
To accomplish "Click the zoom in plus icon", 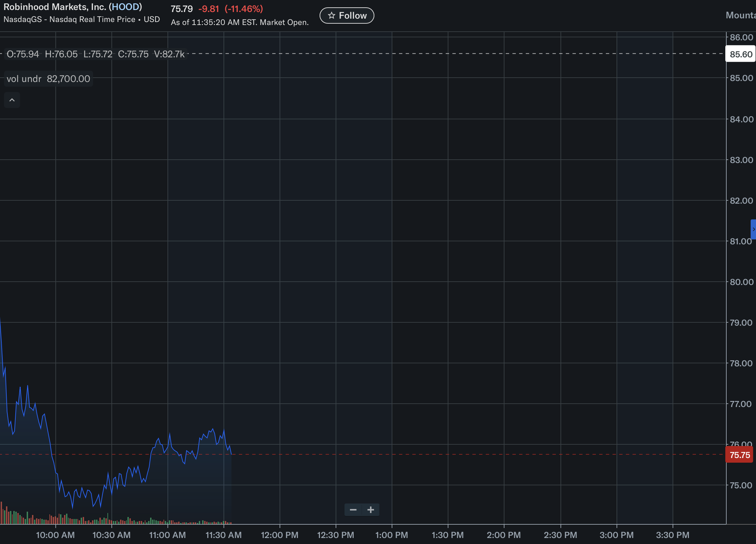I will (x=371, y=510).
